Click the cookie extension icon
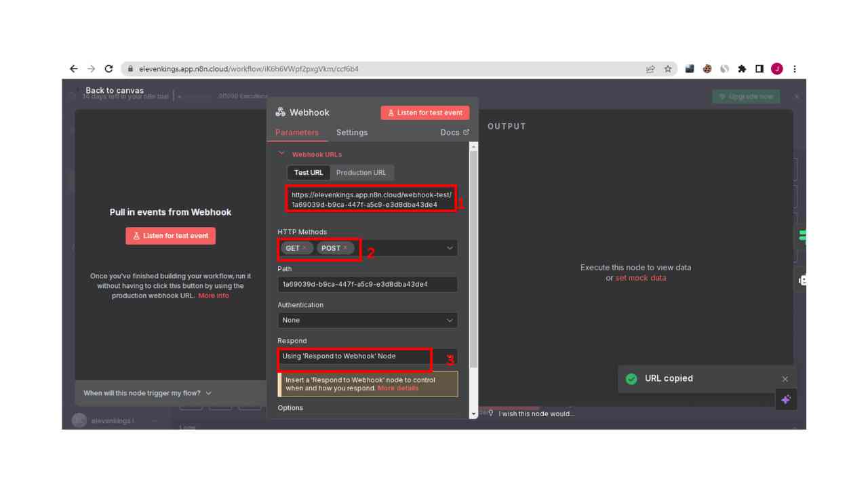Screen dimensions: 868x488 (x=707, y=68)
